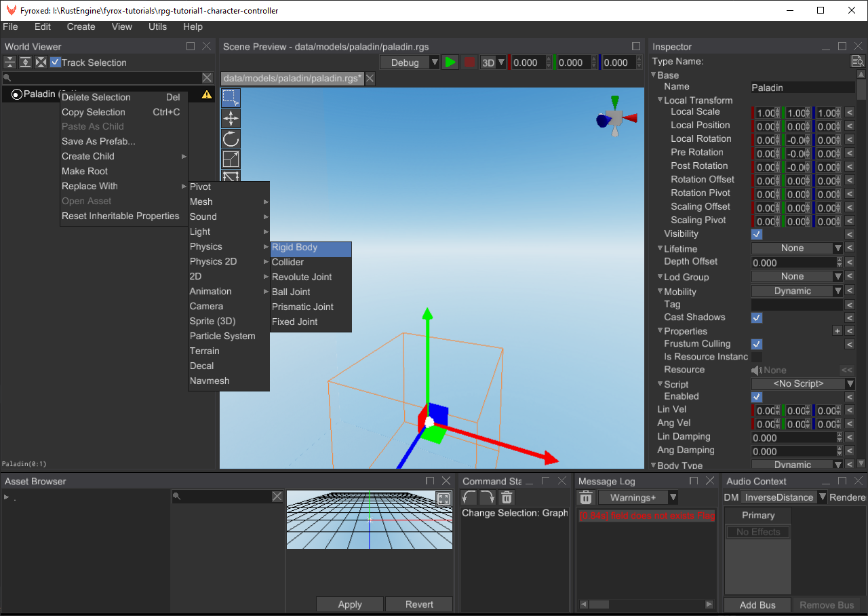868x616 pixels.
Task: Revert Visibility property with its arrow button
Action: pyautogui.click(x=849, y=234)
